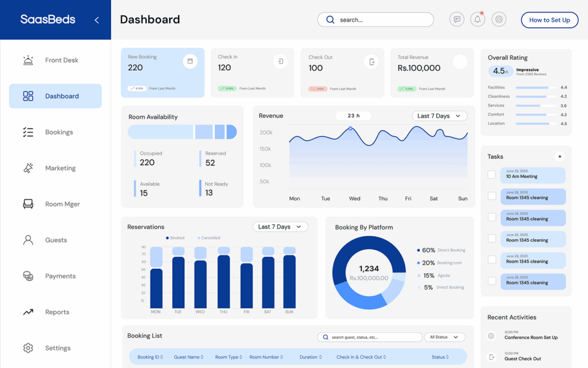Add a new task with plus icon
Screen dimensions: 588x368
coord(560,156)
